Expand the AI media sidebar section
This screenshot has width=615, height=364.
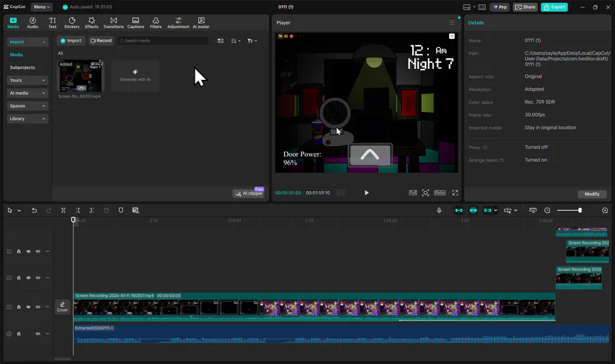click(27, 94)
